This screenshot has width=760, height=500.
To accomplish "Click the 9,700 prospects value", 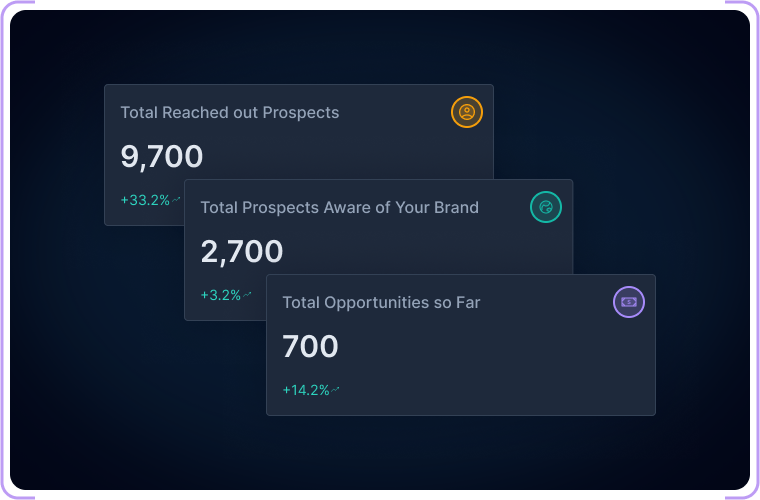I will pyautogui.click(x=162, y=156).
